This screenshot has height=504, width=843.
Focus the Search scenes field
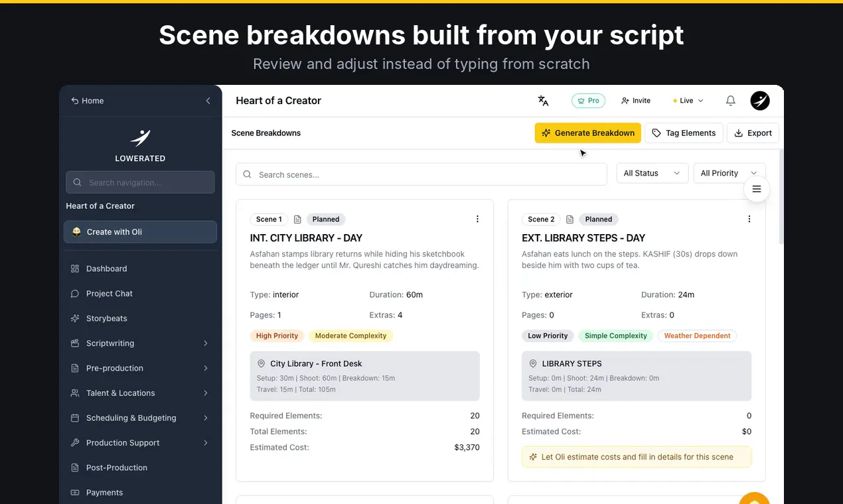coord(421,174)
